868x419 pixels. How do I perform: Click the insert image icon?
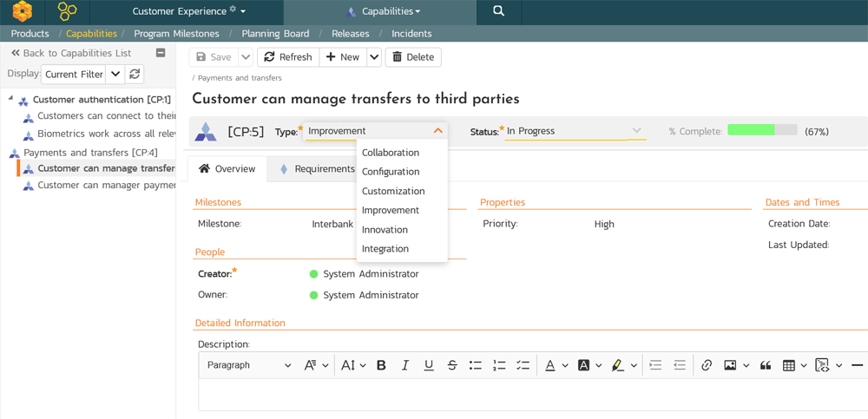pos(730,365)
